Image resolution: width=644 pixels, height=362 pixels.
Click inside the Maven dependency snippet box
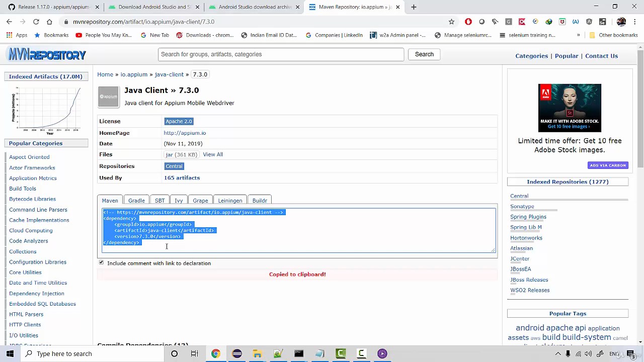(x=299, y=230)
